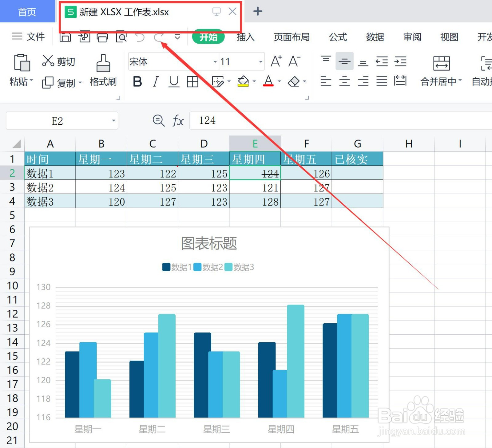Click the formula bar showing 124

tap(341, 120)
